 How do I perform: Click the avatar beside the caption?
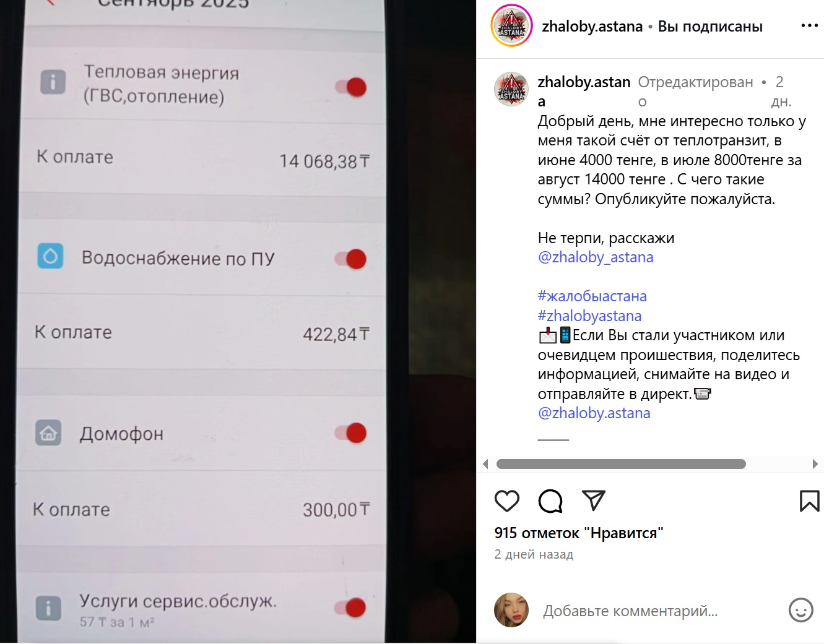tap(511, 89)
